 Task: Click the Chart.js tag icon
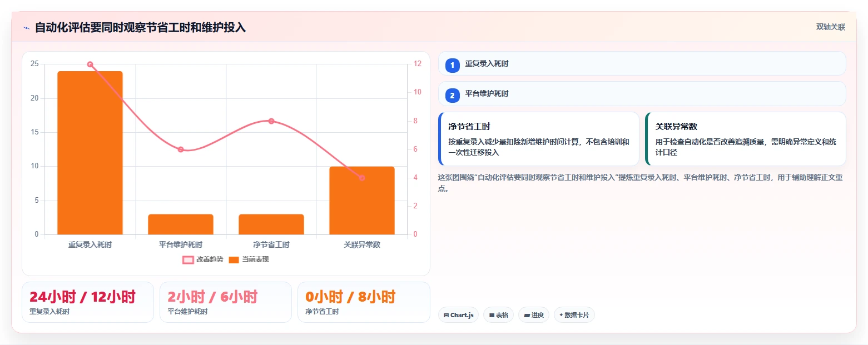(x=446, y=315)
